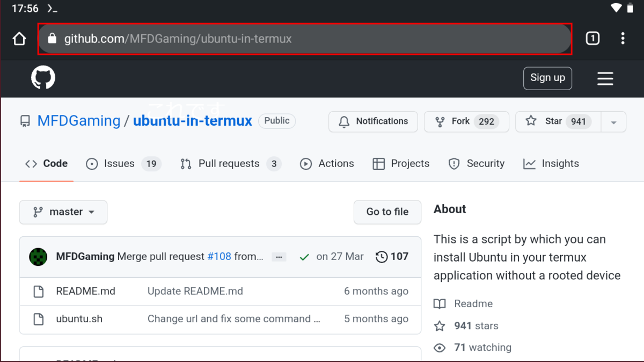Open the README.md file

click(85, 292)
